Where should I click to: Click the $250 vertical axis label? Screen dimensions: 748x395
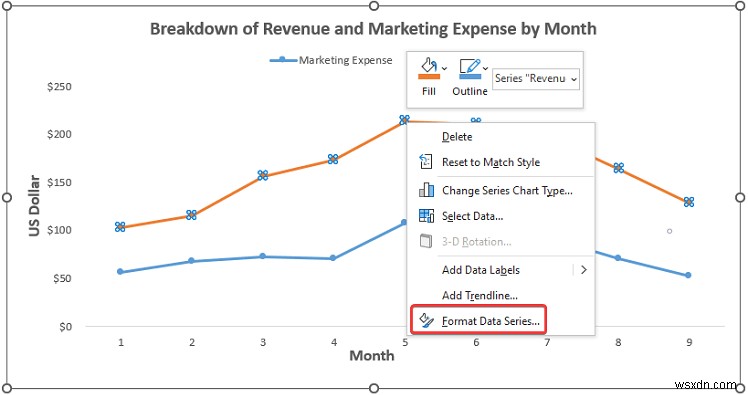click(x=59, y=87)
